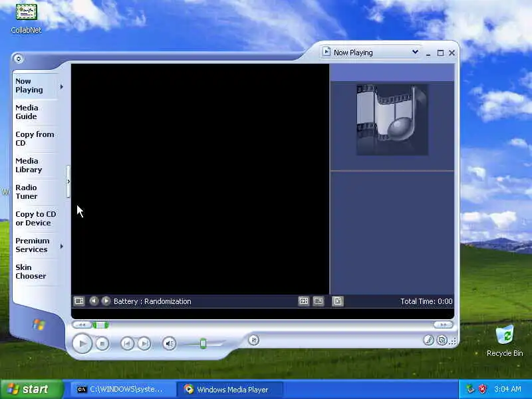Mute the player audio

coord(169,344)
